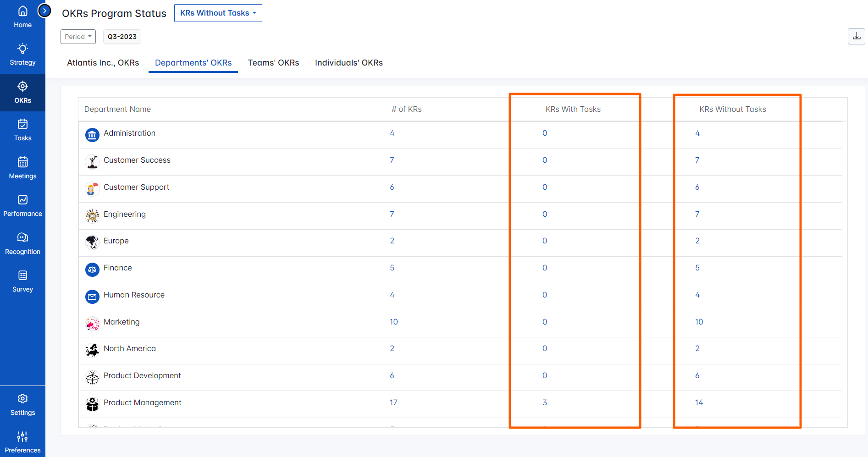Open the Survey section
Image resolution: width=868 pixels, height=457 pixels.
coord(22,281)
